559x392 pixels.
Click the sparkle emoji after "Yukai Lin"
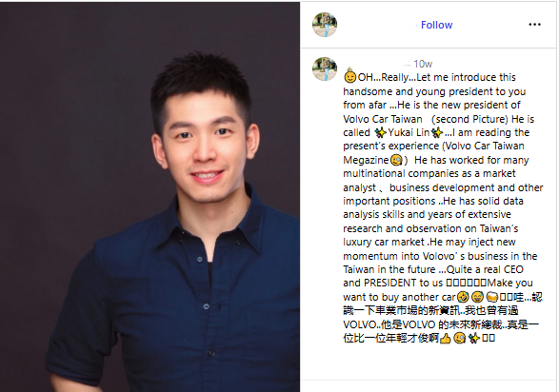click(437, 133)
